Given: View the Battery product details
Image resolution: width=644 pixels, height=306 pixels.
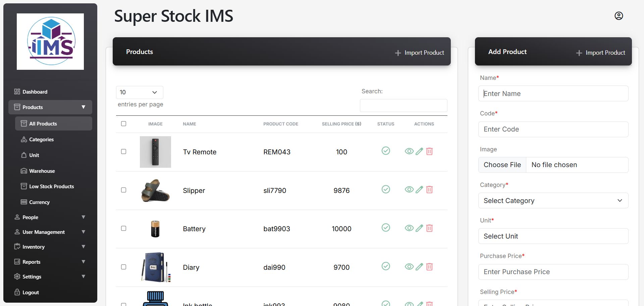Looking at the screenshot, I should point(409,228).
